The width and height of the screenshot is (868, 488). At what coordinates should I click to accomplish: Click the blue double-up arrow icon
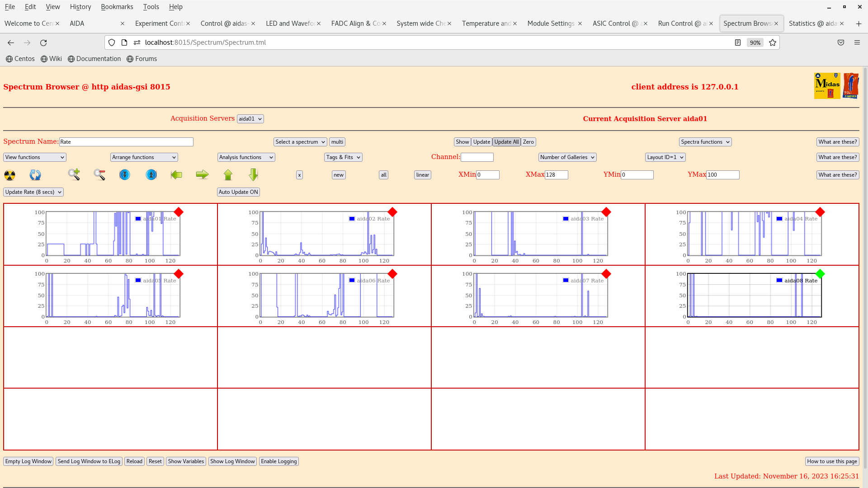coord(151,174)
